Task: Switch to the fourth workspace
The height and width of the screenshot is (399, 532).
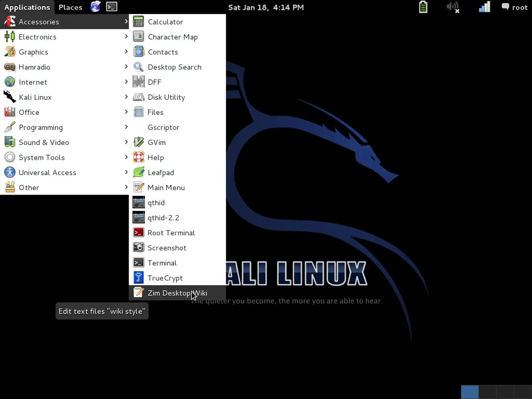Action: [523, 392]
